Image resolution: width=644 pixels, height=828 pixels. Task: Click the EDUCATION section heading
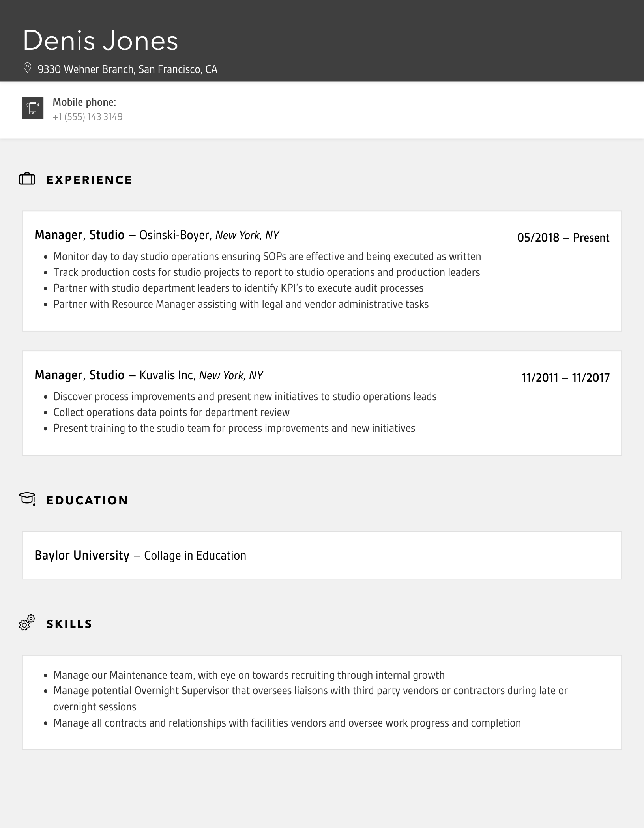pos(87,500)
